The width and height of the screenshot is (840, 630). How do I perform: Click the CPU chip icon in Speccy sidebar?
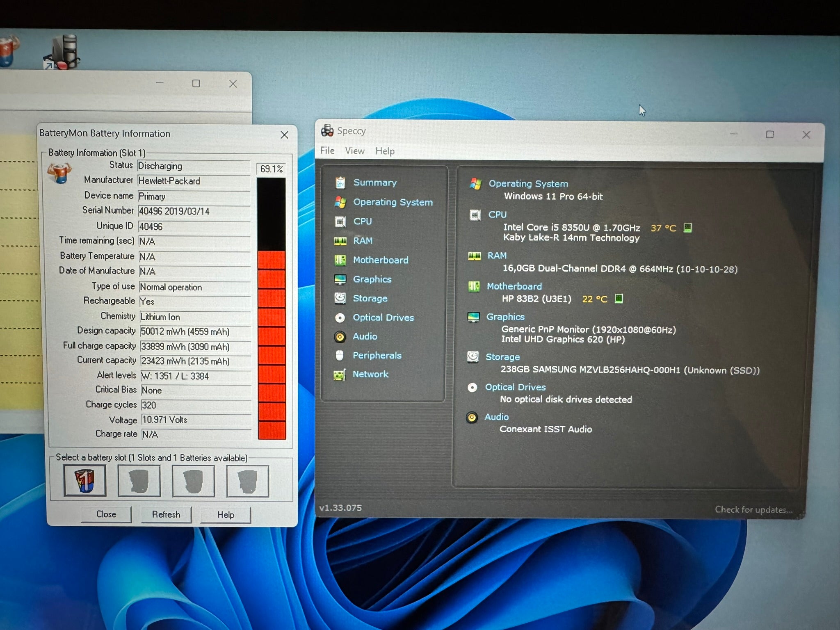[340, 221]
